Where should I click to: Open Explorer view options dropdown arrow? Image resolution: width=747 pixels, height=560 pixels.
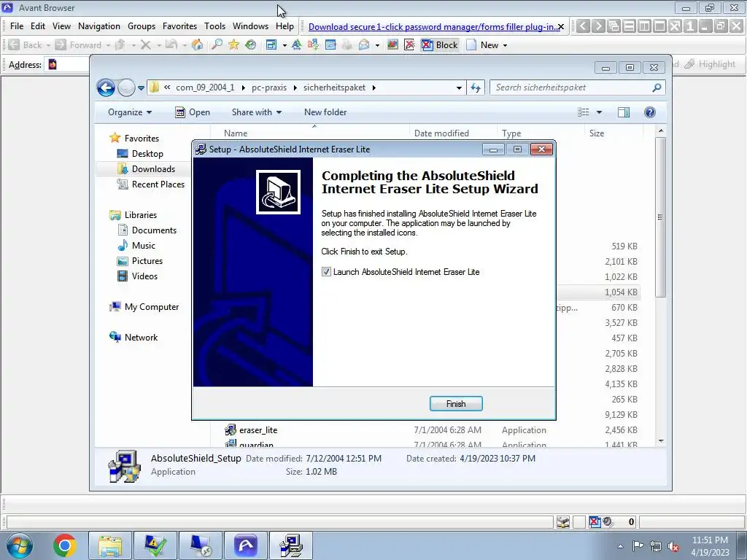(600, 112)
